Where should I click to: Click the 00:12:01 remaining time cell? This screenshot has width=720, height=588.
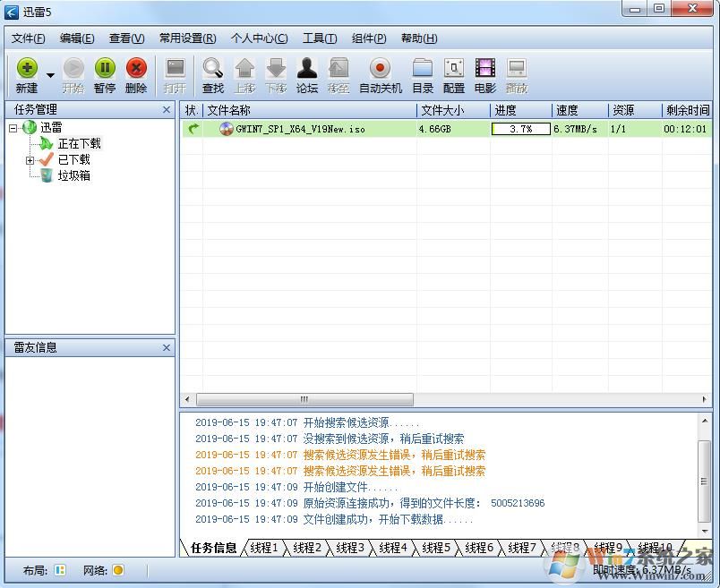[685, 129]
